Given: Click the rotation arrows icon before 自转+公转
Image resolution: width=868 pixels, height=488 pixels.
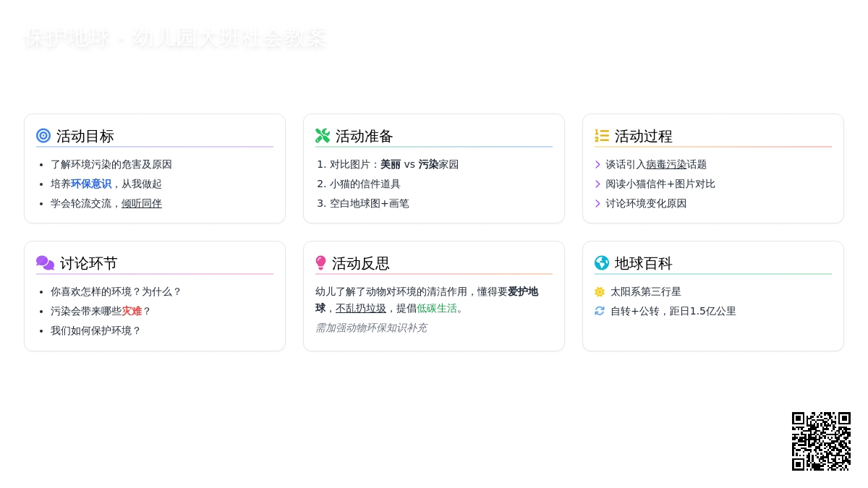Looking at the screenshot, I should 600,312.
